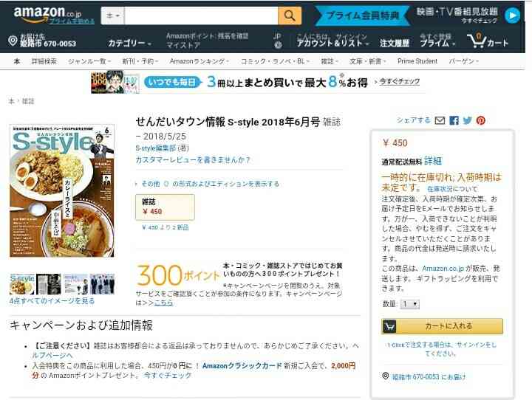Click the orange search magnifier button
This screenshot has width=532, height=400.
[290, 15]
